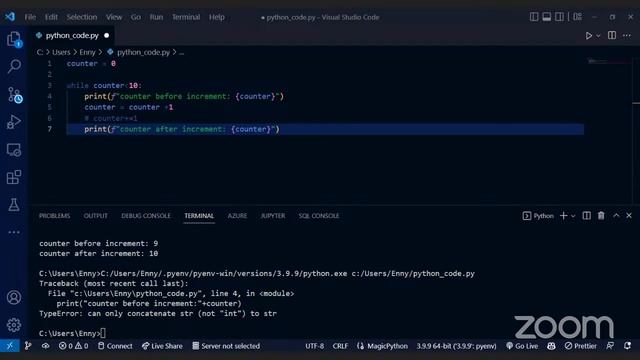Open remote window button in status bar
The width and height of the screenshot is (640, 360).
[9, 346]
